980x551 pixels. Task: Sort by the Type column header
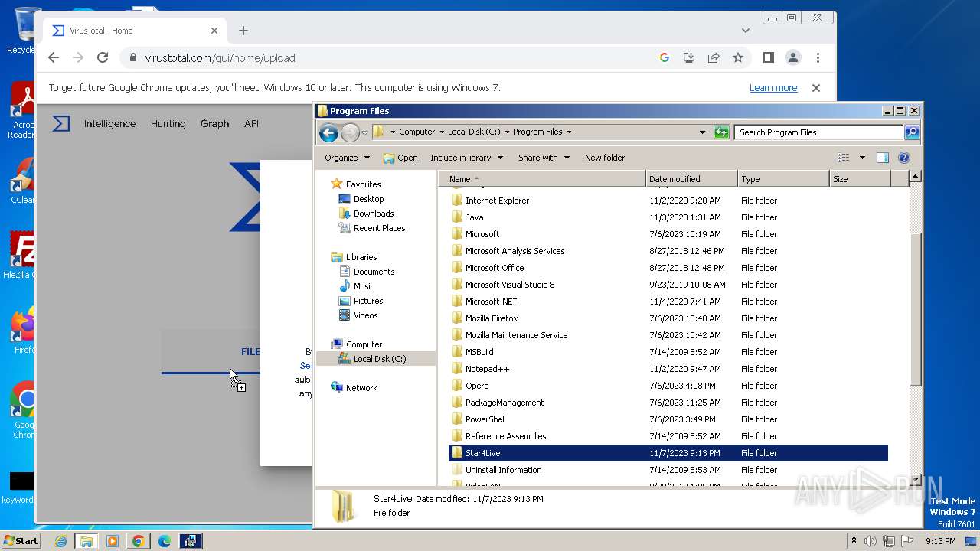pyautogui.click(x=783, y=179)
